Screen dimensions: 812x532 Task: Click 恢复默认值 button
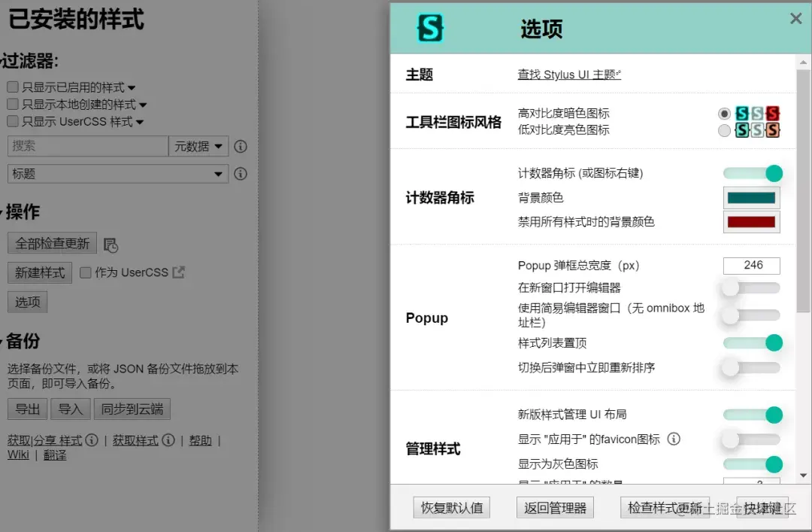coord(452,508)
